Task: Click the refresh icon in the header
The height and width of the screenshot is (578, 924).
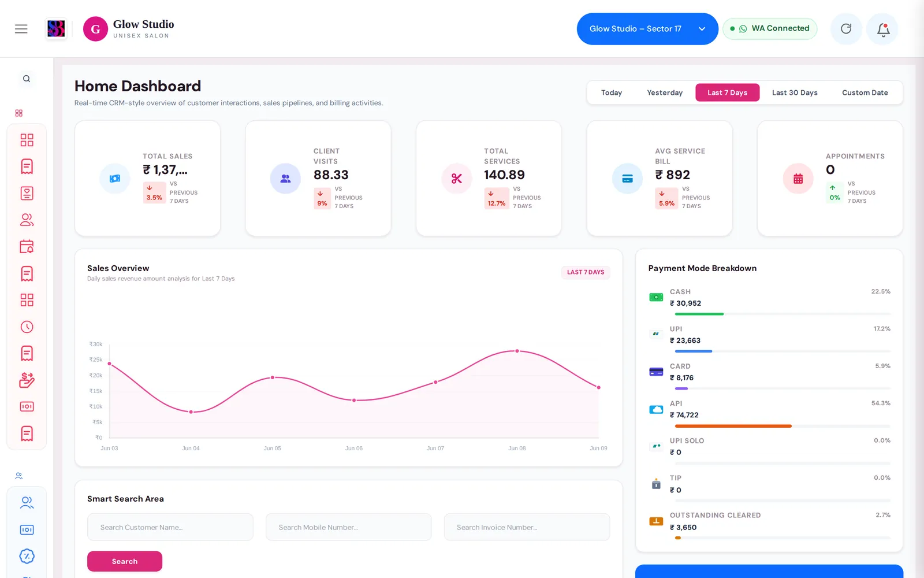Action: click(846, 29)
